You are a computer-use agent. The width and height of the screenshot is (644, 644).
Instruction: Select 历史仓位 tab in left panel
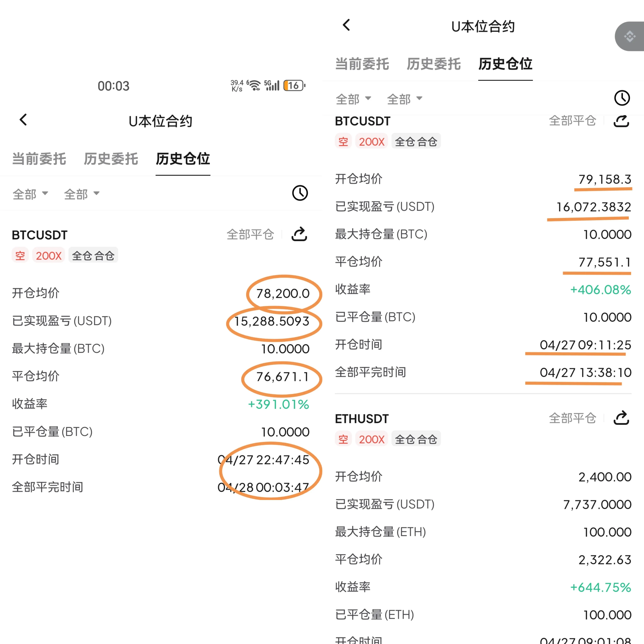tap(183, 159)
